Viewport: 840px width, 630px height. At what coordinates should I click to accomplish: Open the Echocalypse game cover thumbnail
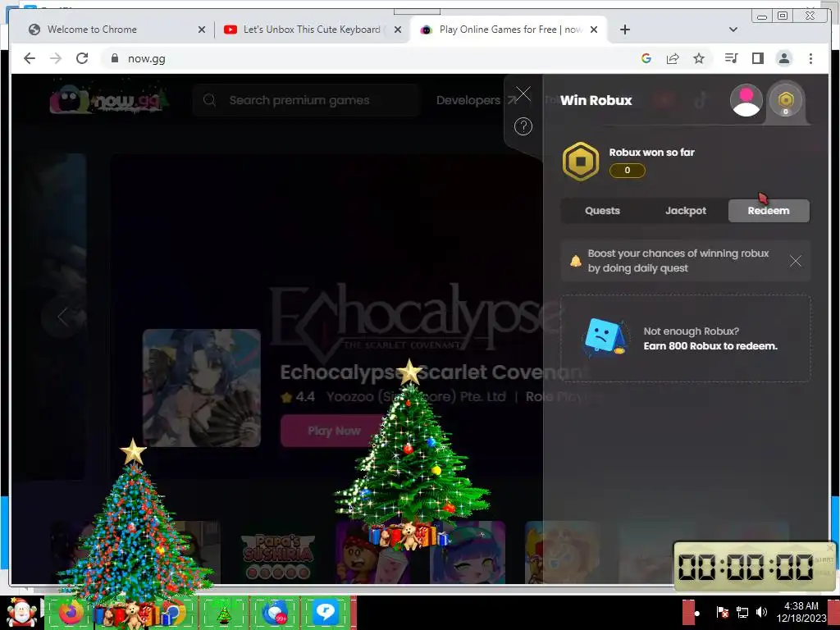(202, 388)
